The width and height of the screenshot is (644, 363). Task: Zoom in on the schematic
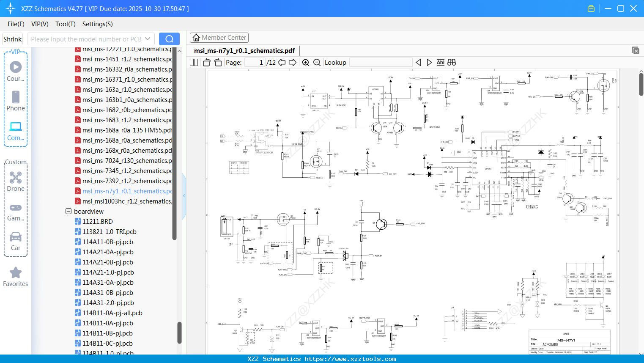[306, 63]
